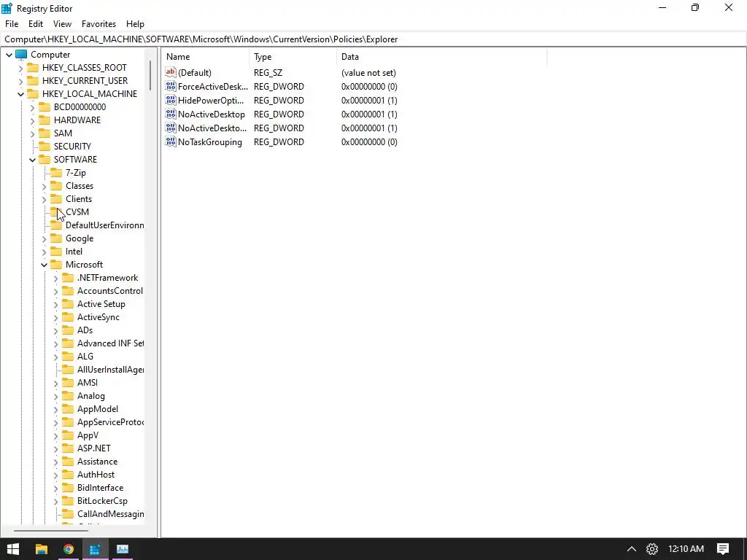
Task: Expand the HKEY_CURRENT_USER hive
Action: pos(20,81)
